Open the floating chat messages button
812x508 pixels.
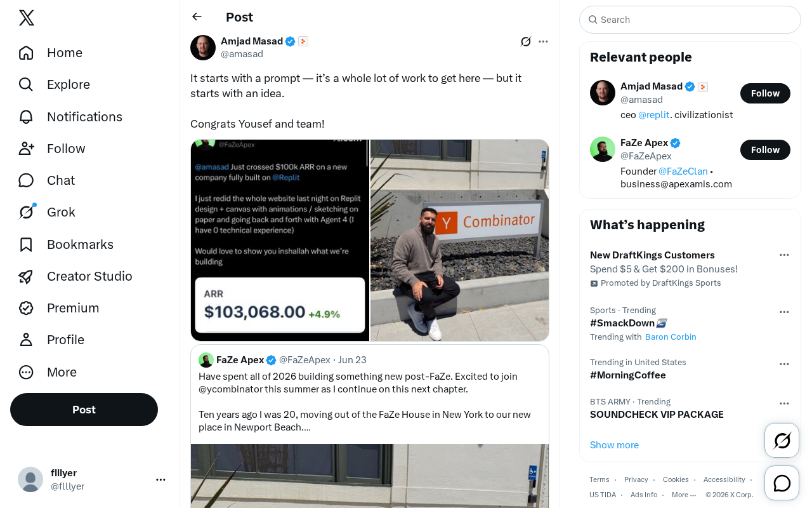tap(782, 483)
